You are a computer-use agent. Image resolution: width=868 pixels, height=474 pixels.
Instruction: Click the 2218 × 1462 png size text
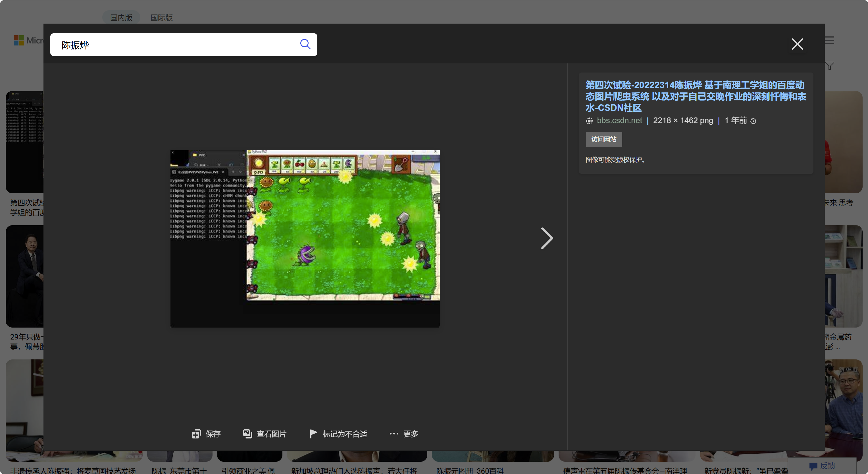pyautogui.click(x=683, y=121)
